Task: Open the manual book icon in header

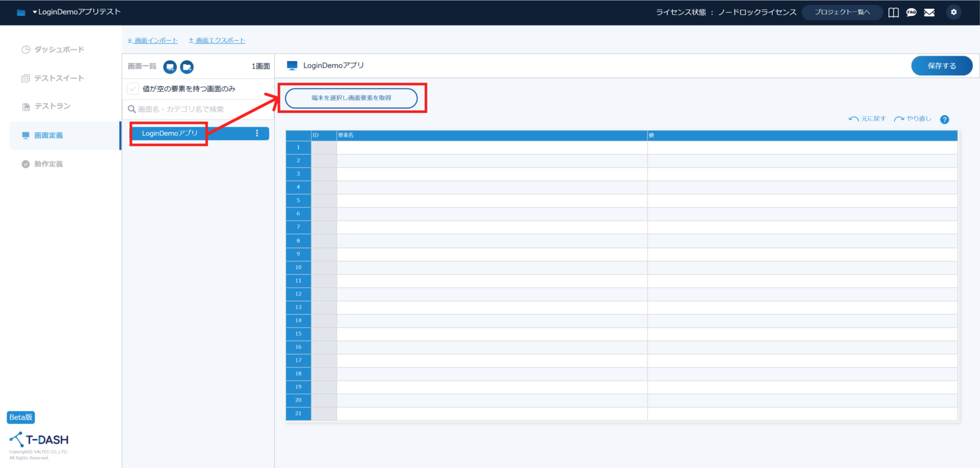Action: 893,12
